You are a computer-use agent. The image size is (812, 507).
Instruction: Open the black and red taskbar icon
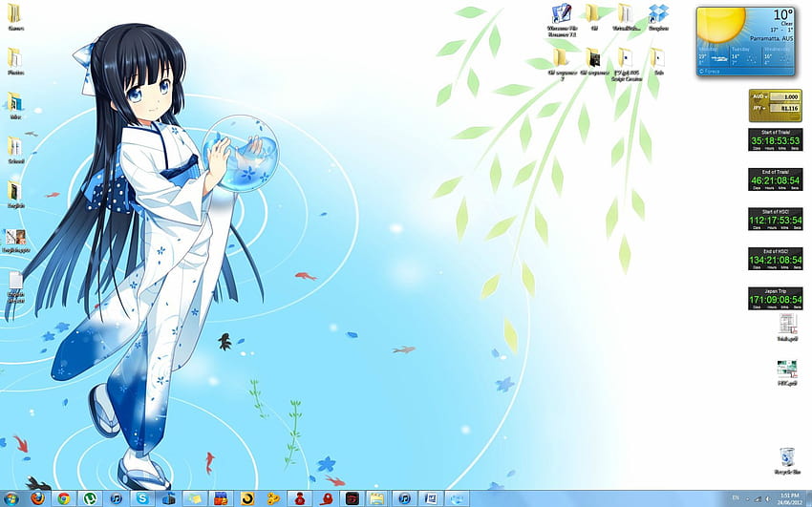pyautogui.click(x=353, y=498)
